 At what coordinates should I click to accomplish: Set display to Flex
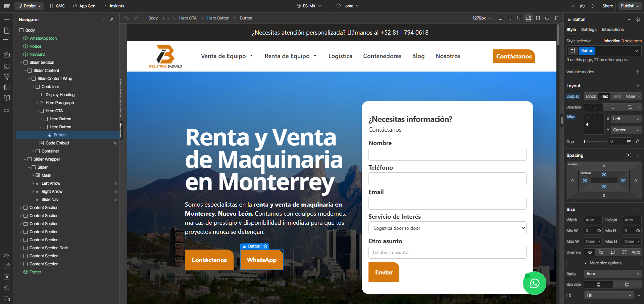[604, 96]
